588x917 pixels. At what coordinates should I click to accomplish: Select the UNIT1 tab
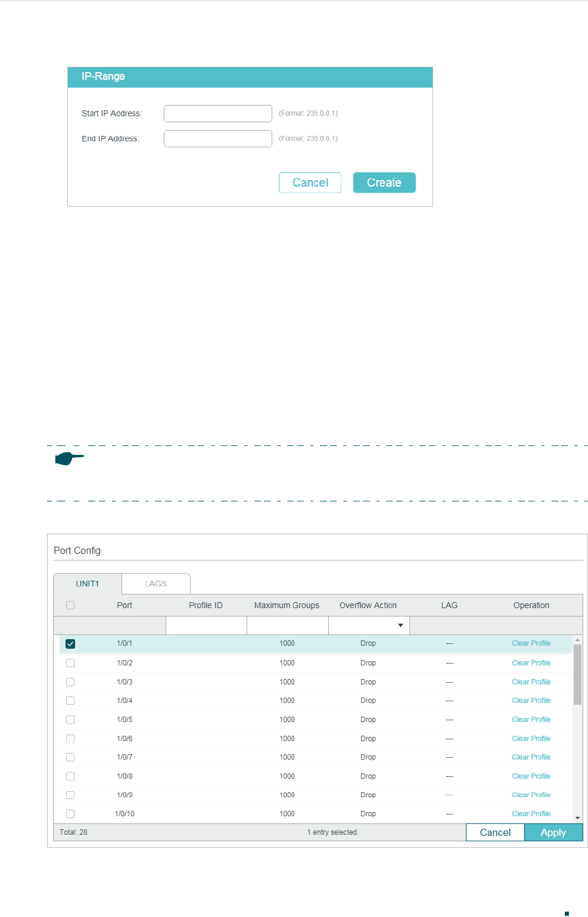[88, 584]
